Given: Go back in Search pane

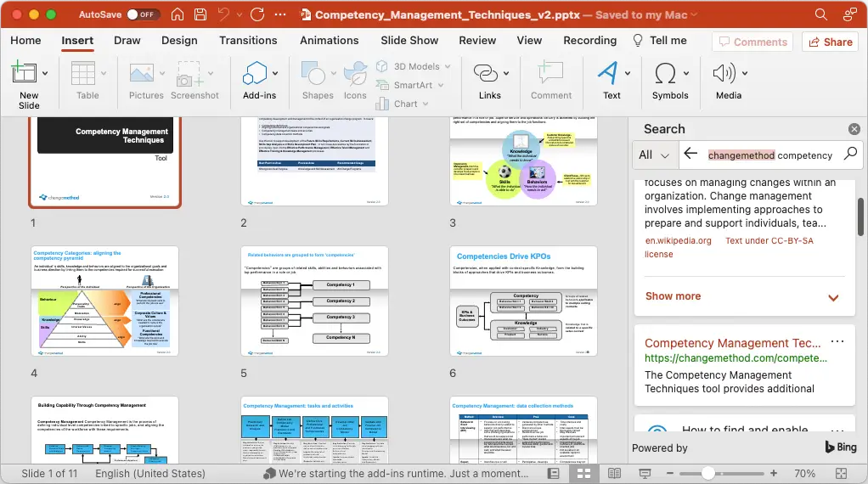Looking at the screenshot, I should click(x=690, y=153).
